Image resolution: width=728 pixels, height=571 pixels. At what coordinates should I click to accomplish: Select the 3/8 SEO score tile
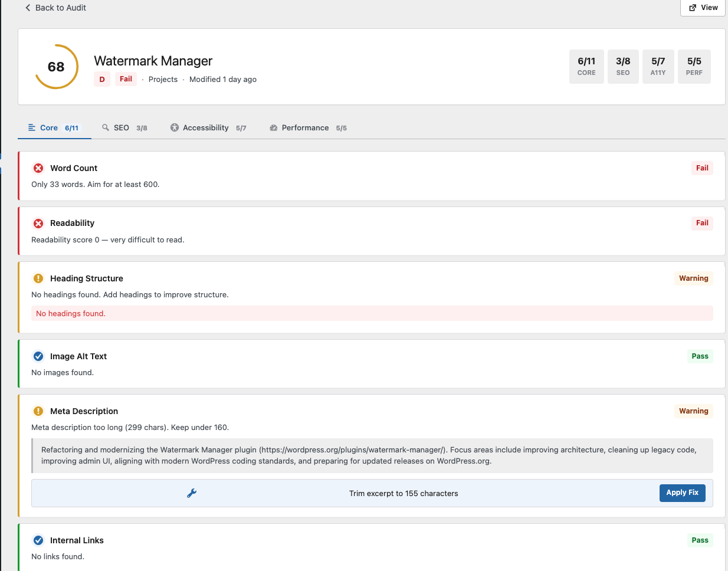(623, 67)
